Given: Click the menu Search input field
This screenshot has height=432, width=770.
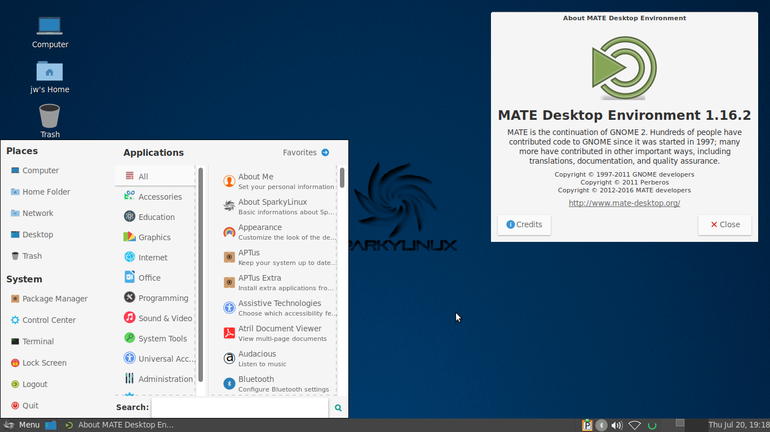Looking at the screenshot, I should pyautogui.click(x=240, y=407).
